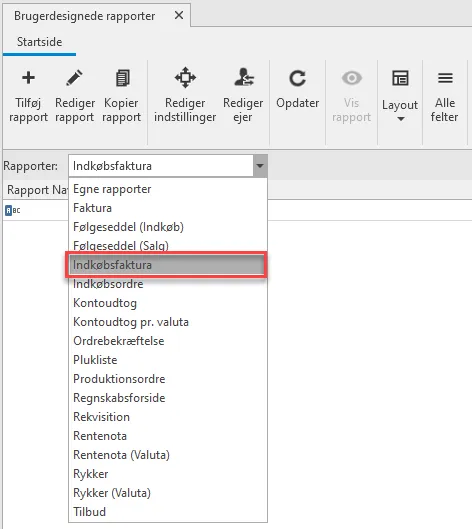
Task: Choose Faktura from the dropdown list
Action: pyautogui.click(x=168, y=208)
